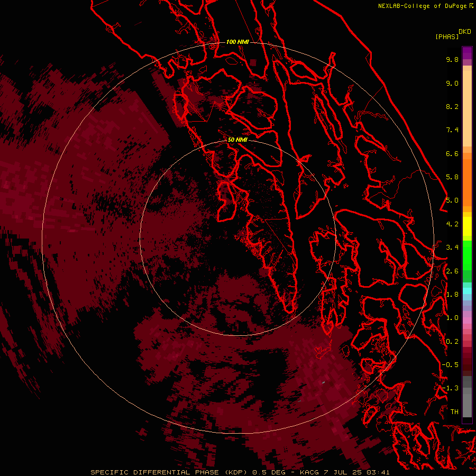
Task: Click the 6.6 scale value
Action: (452, 153)
